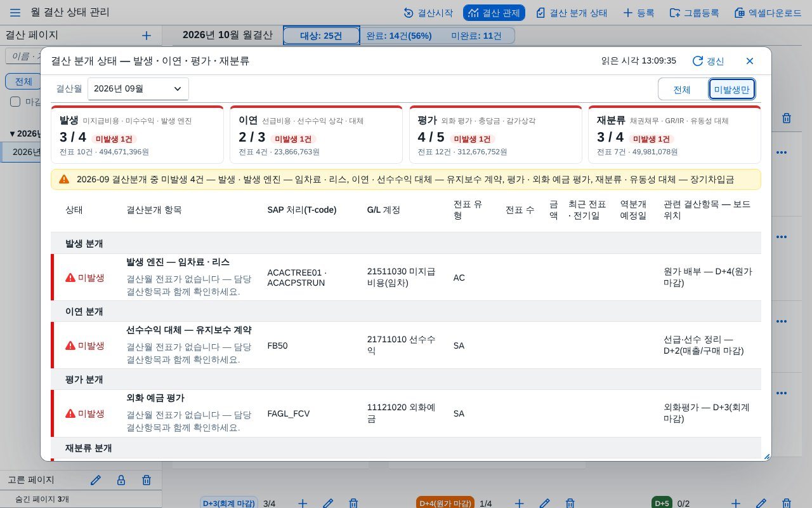Click 미발생 status for 외화 예금 평가 row

[x=85, y=413]
